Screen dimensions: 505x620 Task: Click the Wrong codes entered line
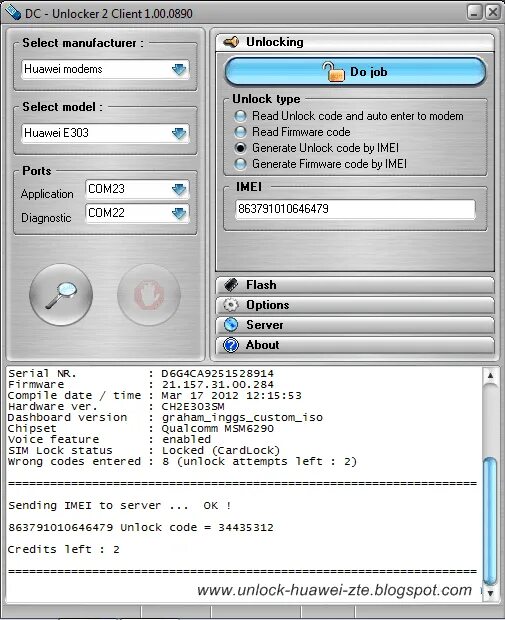182,461
